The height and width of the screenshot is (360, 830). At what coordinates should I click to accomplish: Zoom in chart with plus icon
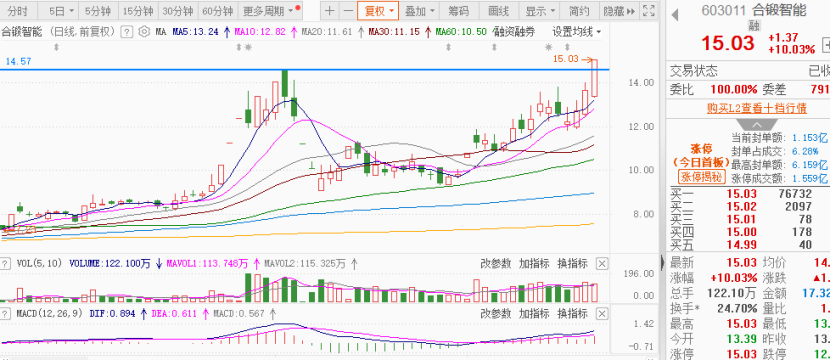[x=330, y=11]
